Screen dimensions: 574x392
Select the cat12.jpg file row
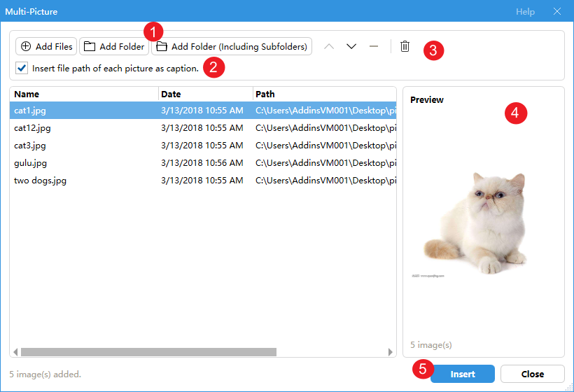pyautogui.click(x=203, y=127)
